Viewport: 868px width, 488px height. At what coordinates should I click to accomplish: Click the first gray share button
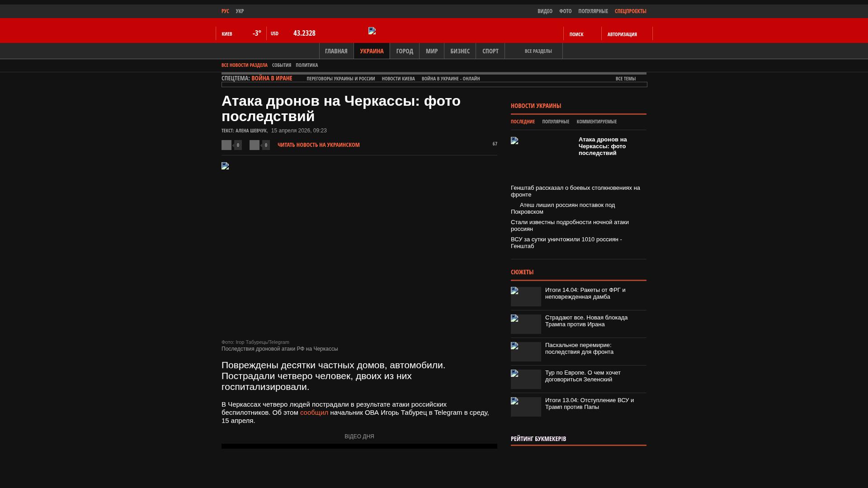coord(226,145)
